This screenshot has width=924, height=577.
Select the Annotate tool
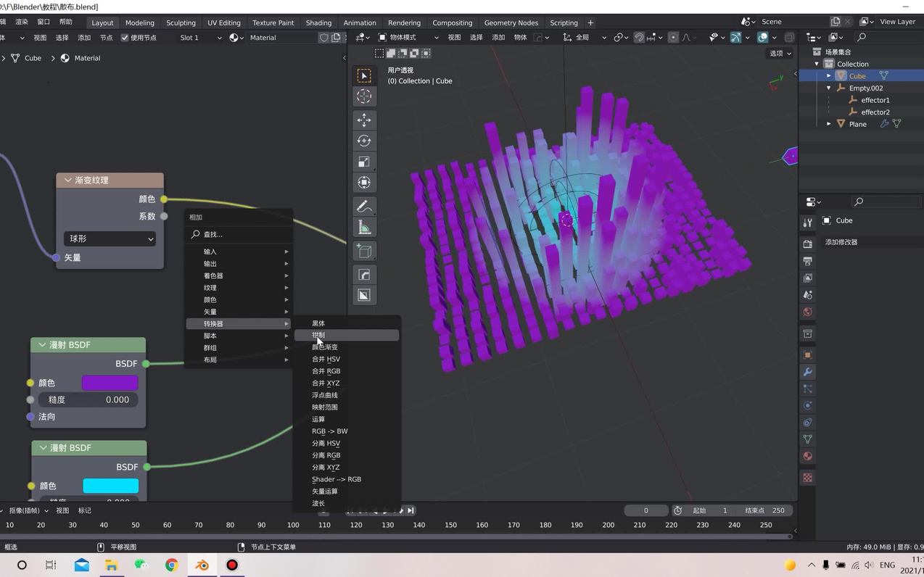364,207
